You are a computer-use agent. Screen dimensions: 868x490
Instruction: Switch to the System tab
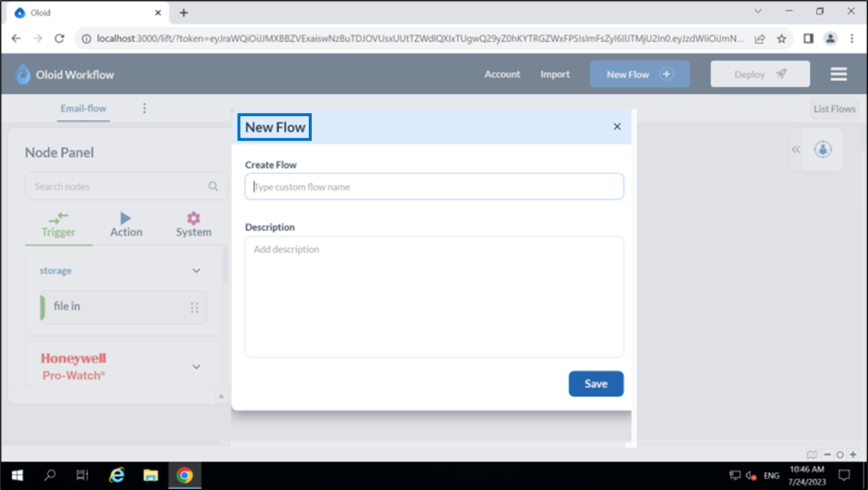click(193, 225)
